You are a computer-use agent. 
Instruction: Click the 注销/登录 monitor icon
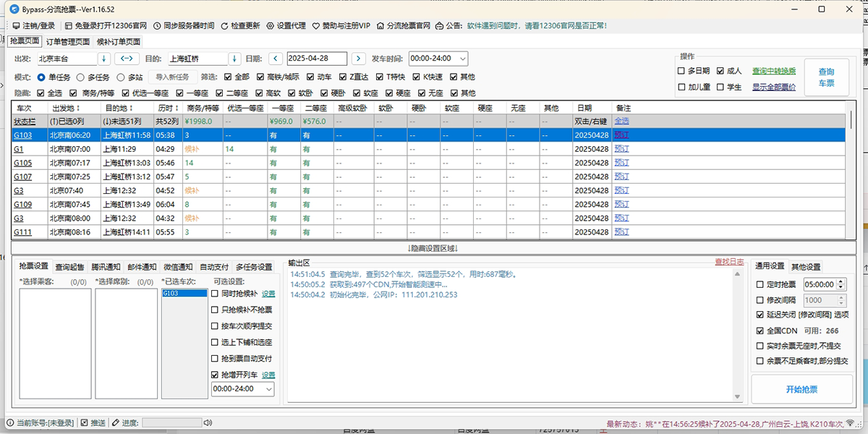16,25
